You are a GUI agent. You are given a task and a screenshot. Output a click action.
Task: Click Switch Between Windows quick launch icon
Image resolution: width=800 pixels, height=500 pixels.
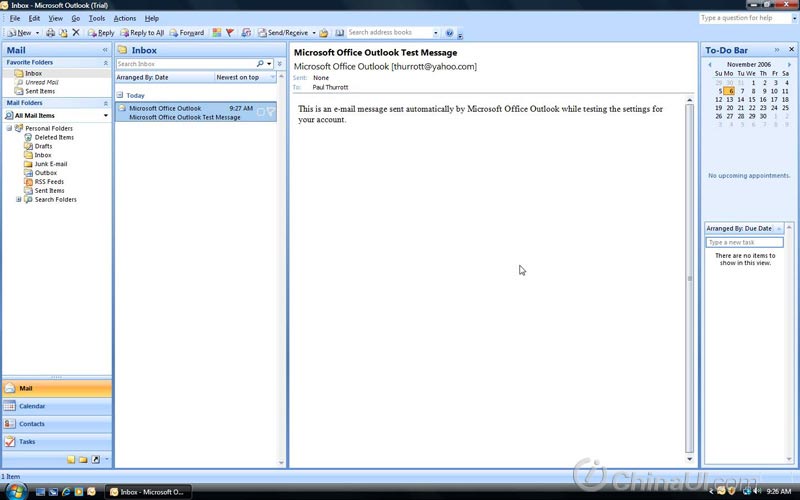pos(53,492)
